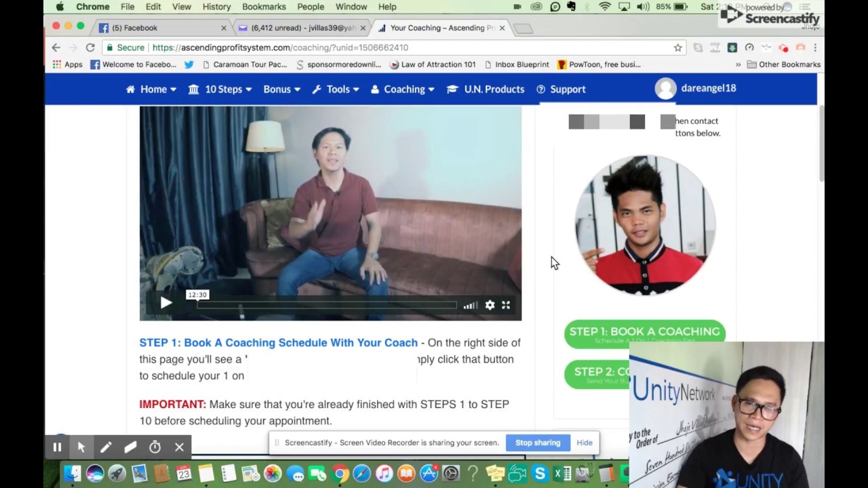Pause the Screencastify recording

[x=57, y=447]
